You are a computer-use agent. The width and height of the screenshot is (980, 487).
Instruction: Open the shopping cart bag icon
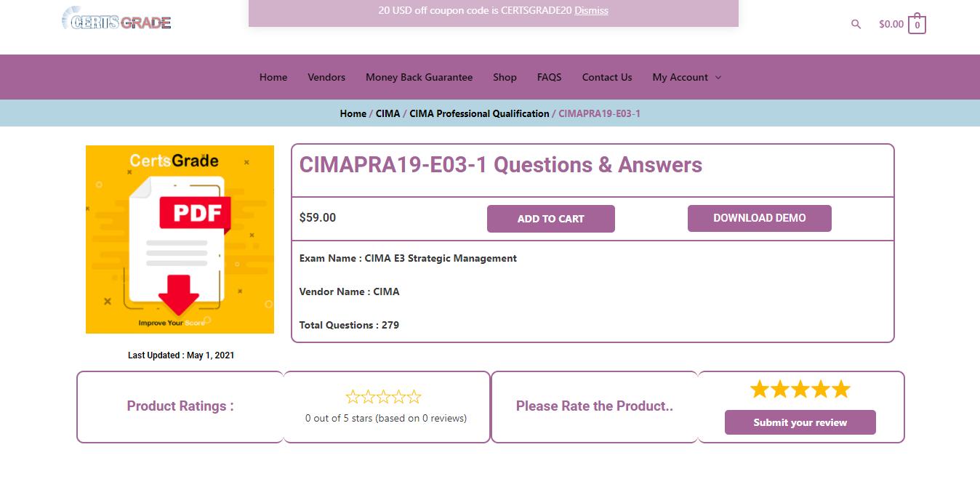[x=917, y=24]
